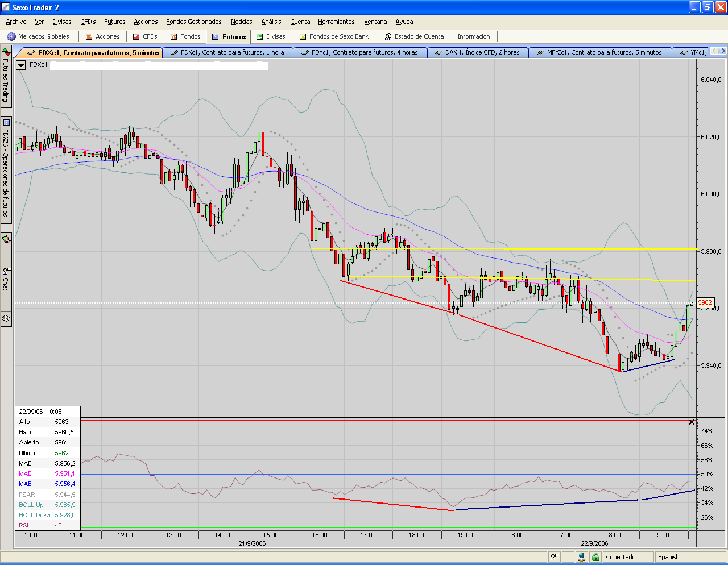Switch to FDXc1 1 hora chart tab

pos(227,52)
